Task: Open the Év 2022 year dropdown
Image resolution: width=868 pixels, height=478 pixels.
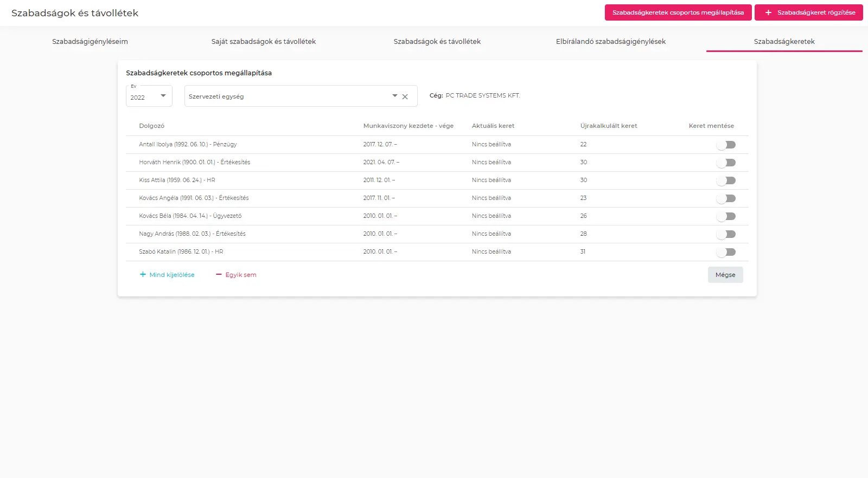Action: point(149,96)
